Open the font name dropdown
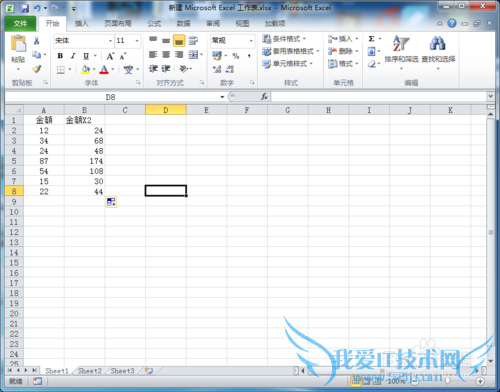The image size is (500, 392). tap(110, 41)
